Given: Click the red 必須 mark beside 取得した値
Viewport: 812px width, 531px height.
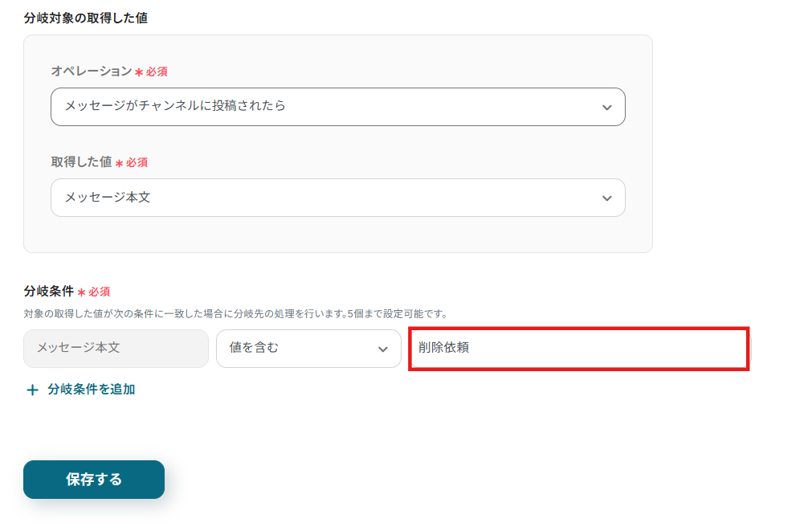Looking at the screenshot, I should click(x=137, y=162).
